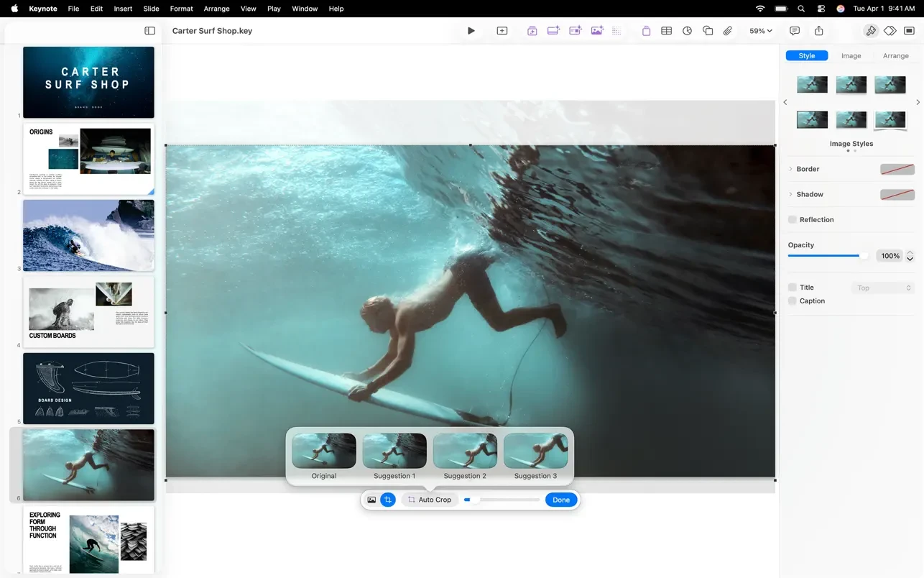Click the Add Slide icon
Screen dimensions: 924x578
[502, 31]
